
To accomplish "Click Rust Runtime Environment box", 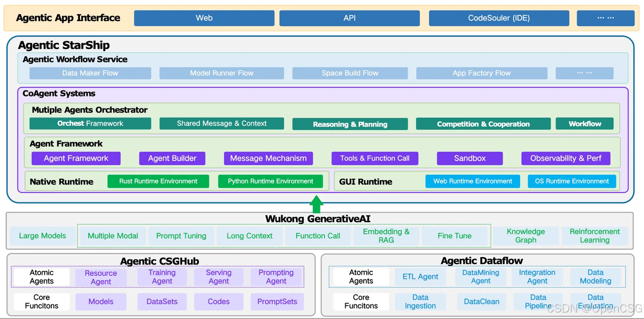I will tap(158, 181).
